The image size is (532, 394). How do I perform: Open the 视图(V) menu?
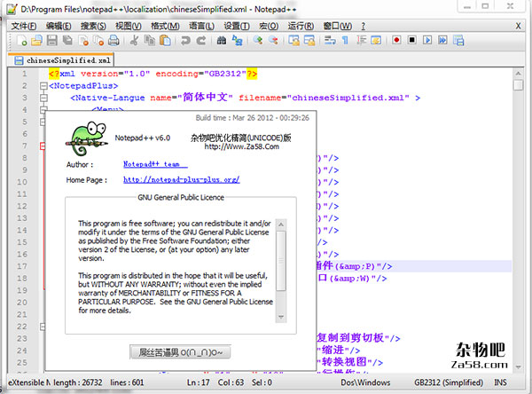click(129, 26)
